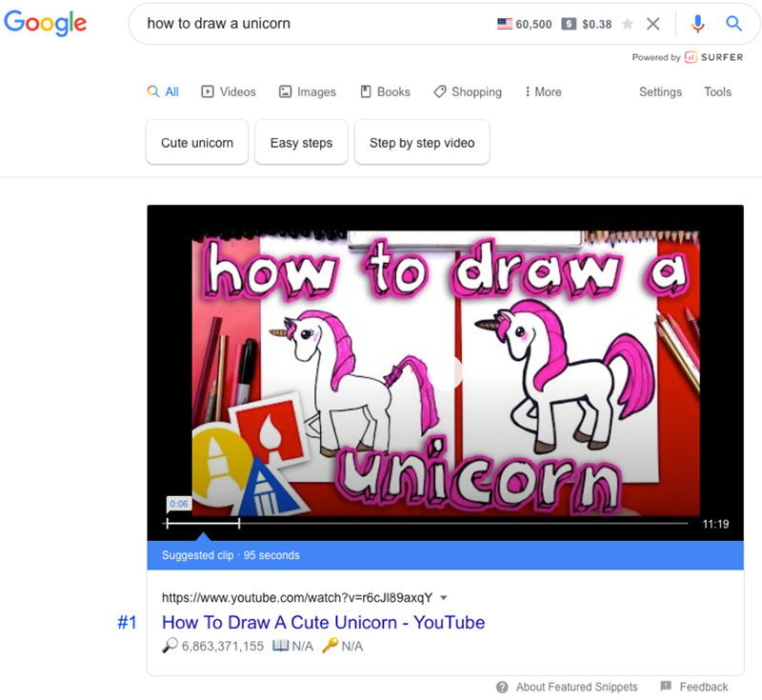The image size is (762, 700).
Task: Select the 'Step by step video' chip
Action: (x=422, y=143)
